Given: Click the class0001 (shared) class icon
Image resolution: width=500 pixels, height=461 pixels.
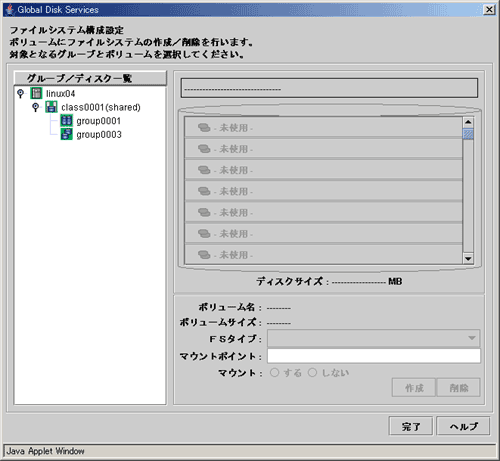Looking at the screenshot, I should (51, 107).
